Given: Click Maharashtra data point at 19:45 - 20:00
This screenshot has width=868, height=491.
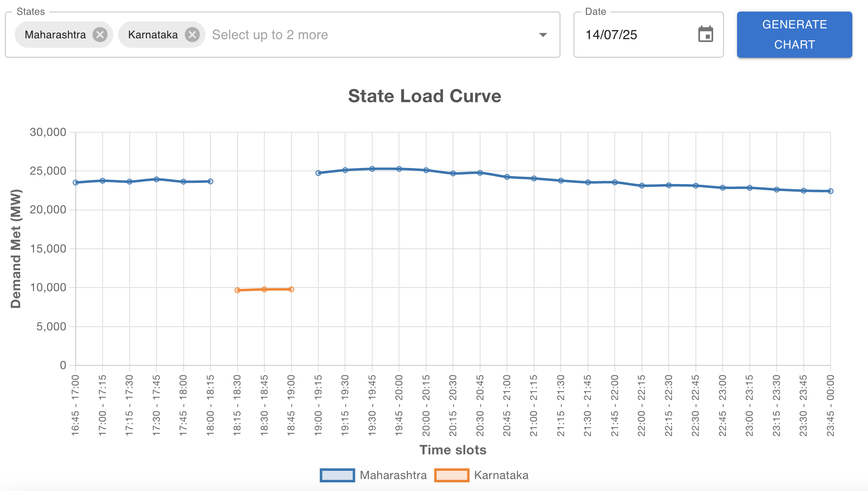Looking at the screenshot, I should (x=399, y=169).
